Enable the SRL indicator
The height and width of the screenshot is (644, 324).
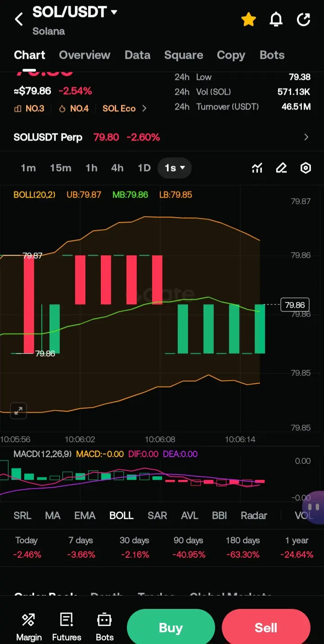(x=22, y=515)
